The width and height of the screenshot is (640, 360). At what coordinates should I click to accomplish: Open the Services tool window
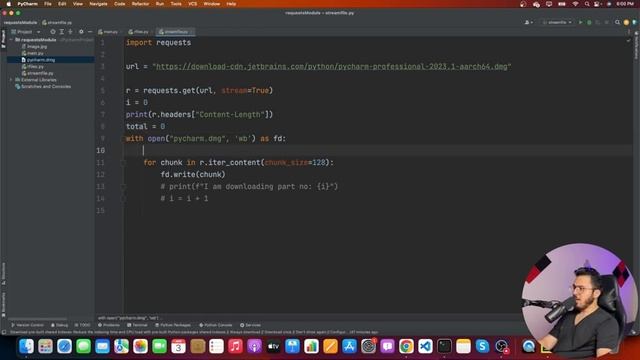click(x=250, y=325)
